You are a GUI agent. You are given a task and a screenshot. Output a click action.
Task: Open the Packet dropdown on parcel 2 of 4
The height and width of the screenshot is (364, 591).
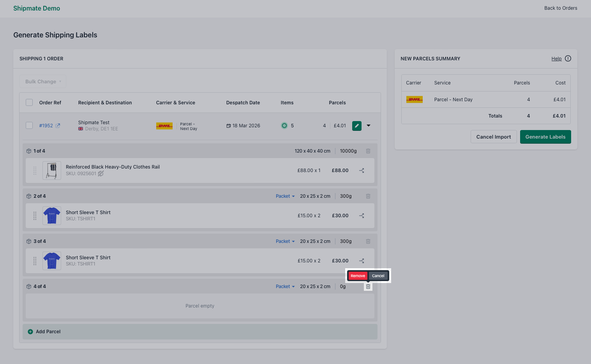(x=285, y=196)
